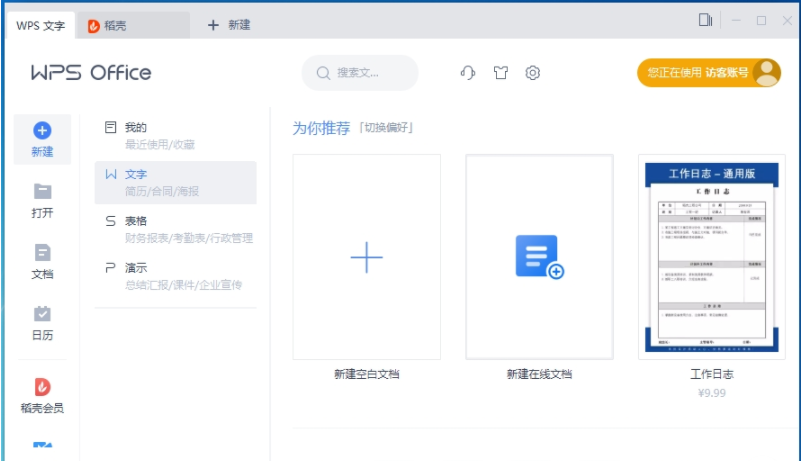The height and width of the screenshot is (461, 802).
Task: Close the WPS window
Action: (787, 20)
